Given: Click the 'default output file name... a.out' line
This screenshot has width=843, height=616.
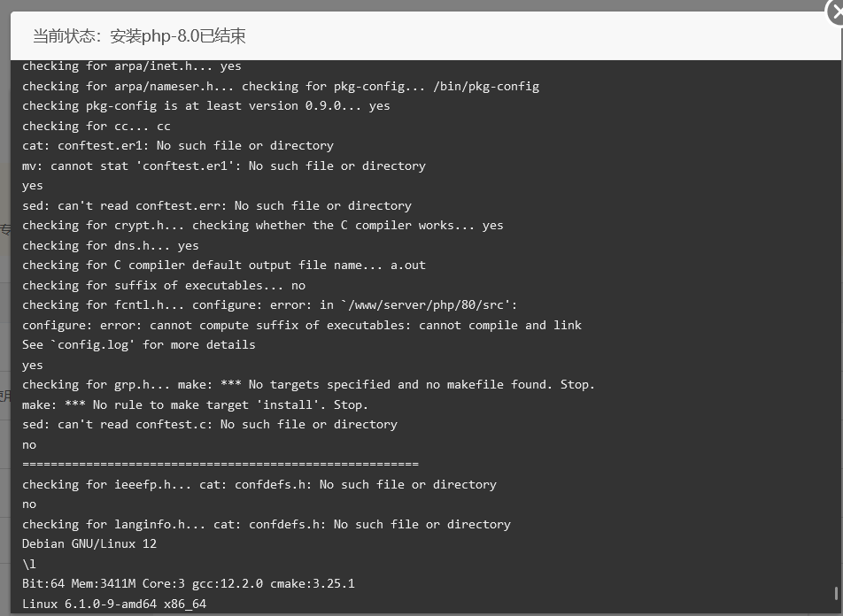Looking at the screenshot, I should tap(224, 266).
